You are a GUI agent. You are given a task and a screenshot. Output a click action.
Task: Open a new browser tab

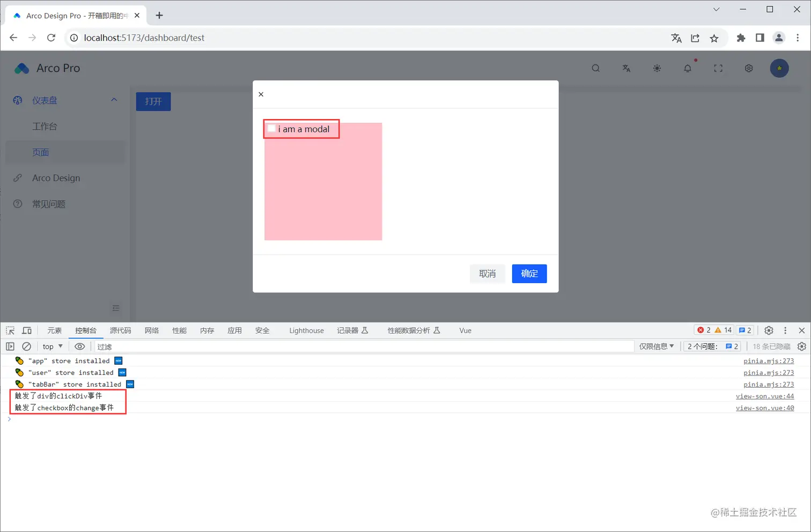click(159, 16)
